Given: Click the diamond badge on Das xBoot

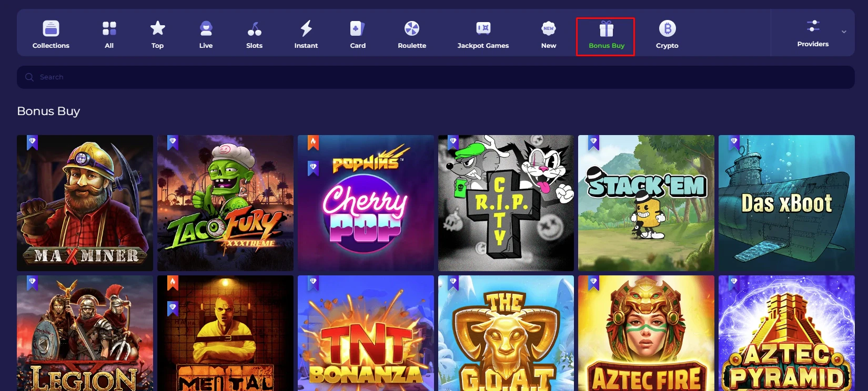Looking at the screenshot, I should point(734,142).
